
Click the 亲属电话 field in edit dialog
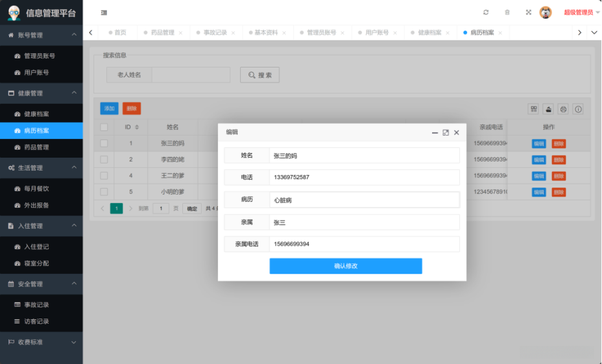click(x=365, y=244)
